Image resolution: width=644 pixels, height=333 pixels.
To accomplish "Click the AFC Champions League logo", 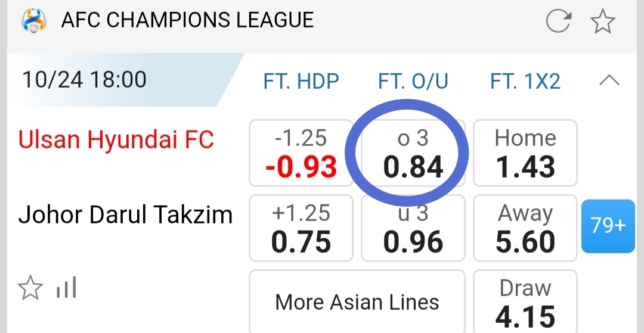I will coord(33,21).
